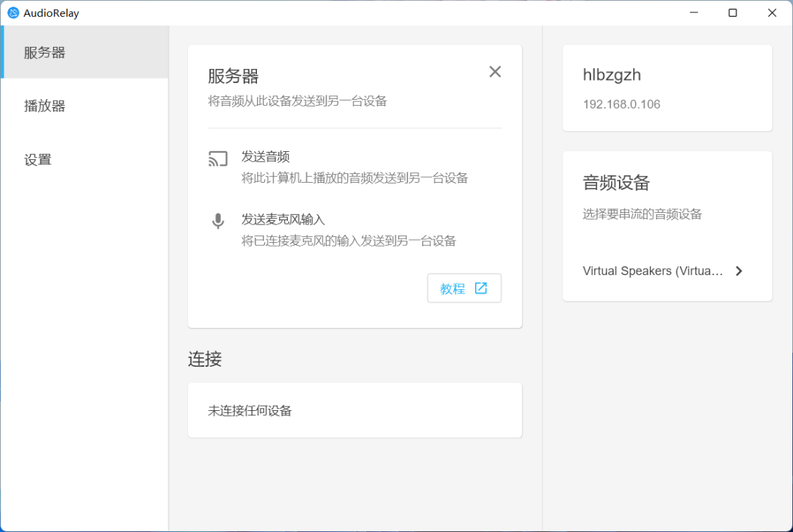Screen dimensions: 793x532
Task: Click text 选择要串流的音频设备
Action: (x=642, y=214)
